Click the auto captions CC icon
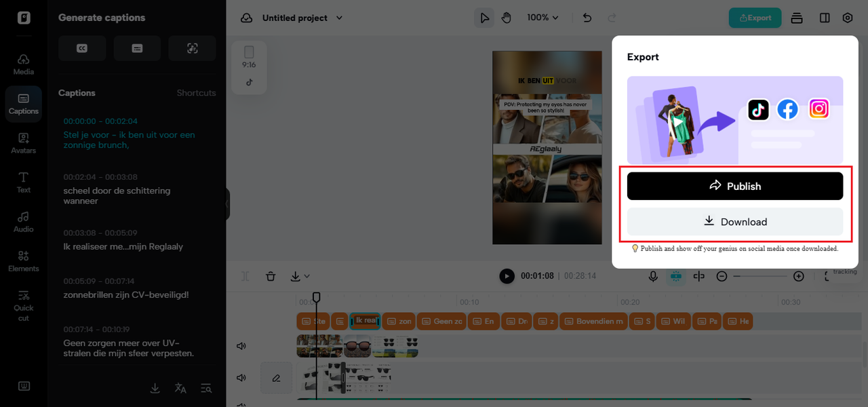This screenshot has width=868, height=407. tap(82, 48)
